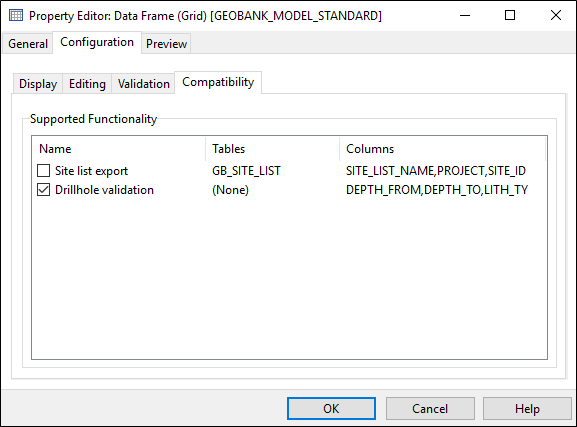Click the Cancel button
577x427 pixels.
coord(430,409)
